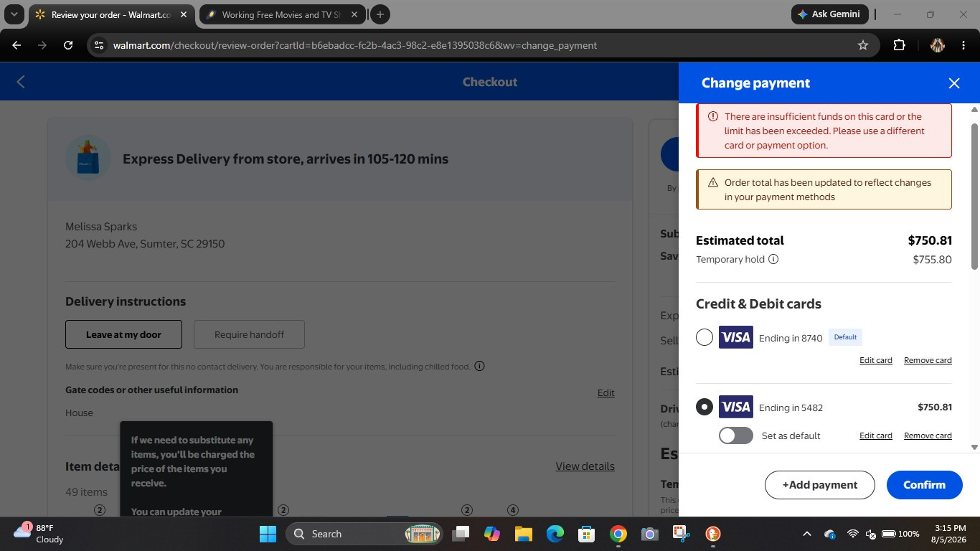Open the Camera app from the taskbar
Viewport: 980px width, 551px height.
(x=650, y=534)
